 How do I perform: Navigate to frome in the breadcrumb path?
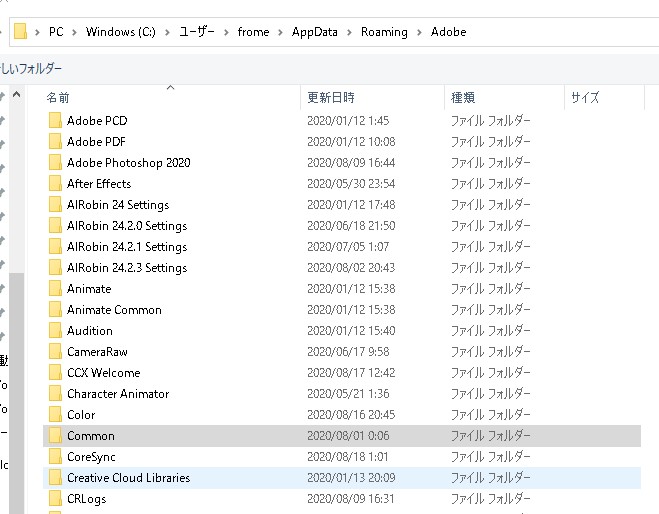(x=253, y=32)
